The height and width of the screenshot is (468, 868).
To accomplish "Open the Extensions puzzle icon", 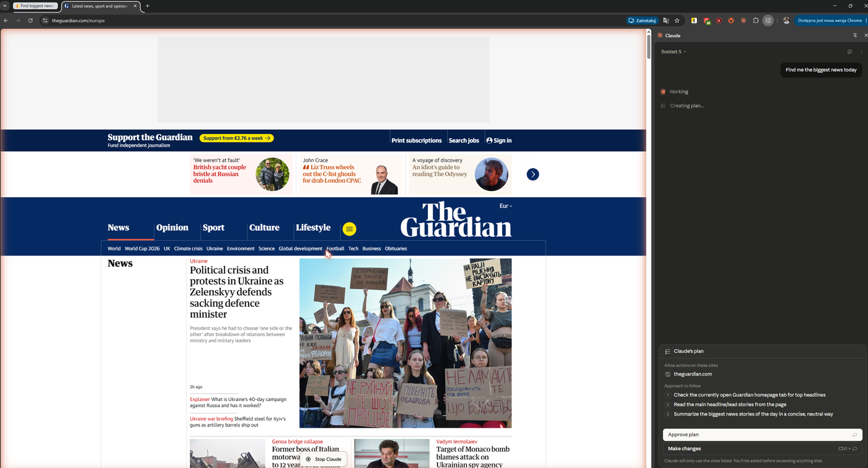I will (x=756, y=20).
